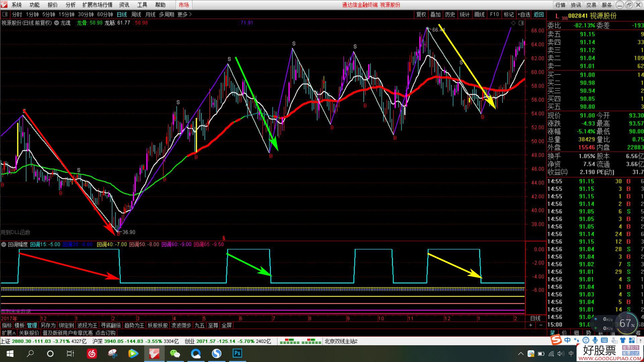Image resolution: width=644 pixels, height=362 pixels.
Task: Open the 模板 tab at bottom
Action: pos(19,325)
